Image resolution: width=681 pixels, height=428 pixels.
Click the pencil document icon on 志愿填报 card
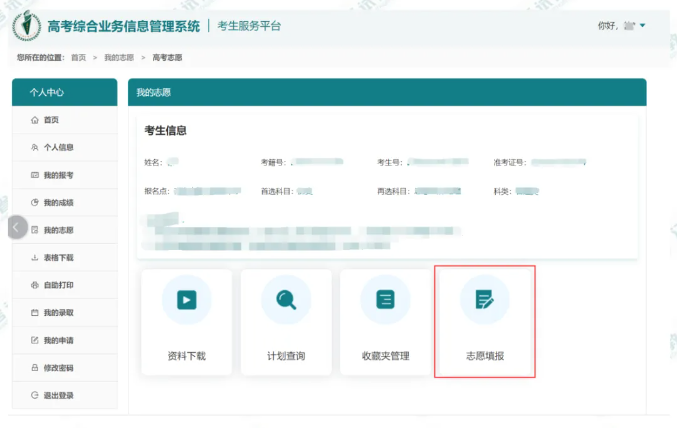pyautogui.click(x=485, y=300)
